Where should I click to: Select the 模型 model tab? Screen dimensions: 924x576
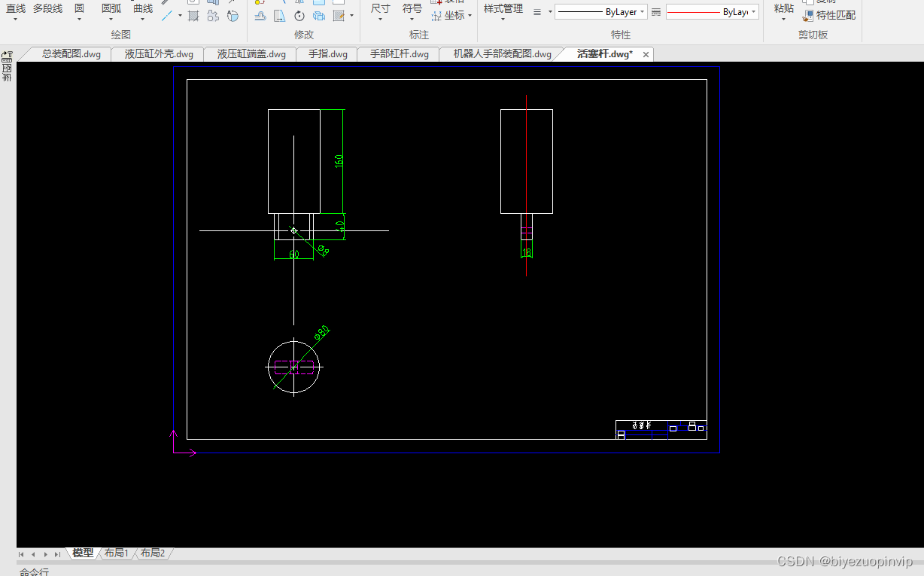83,553
